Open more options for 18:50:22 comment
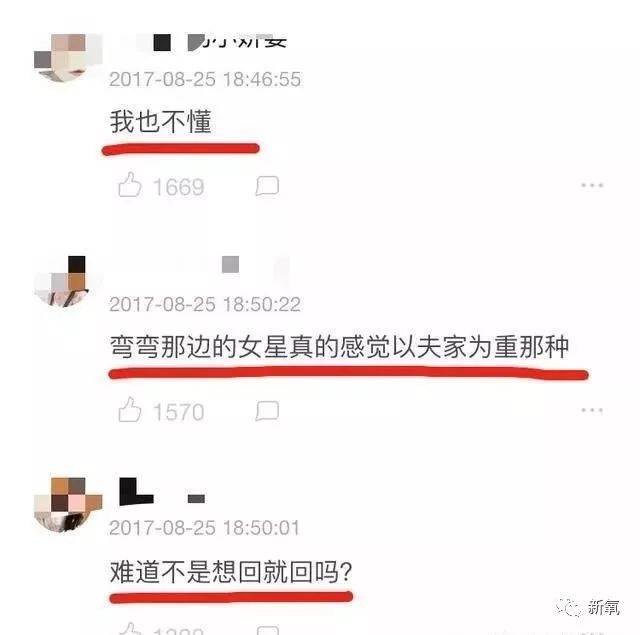640x635 pixels. pos(592,410)
